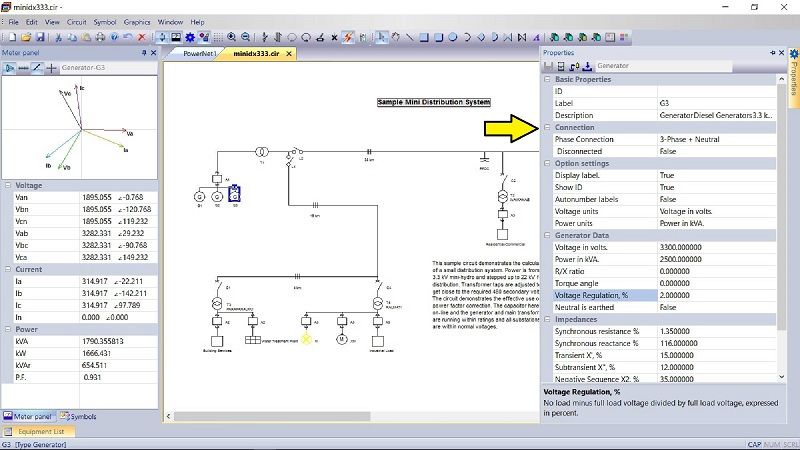Toggle the phasor diagonal-line meter icon
800x450 pixels.
point(37,67)
